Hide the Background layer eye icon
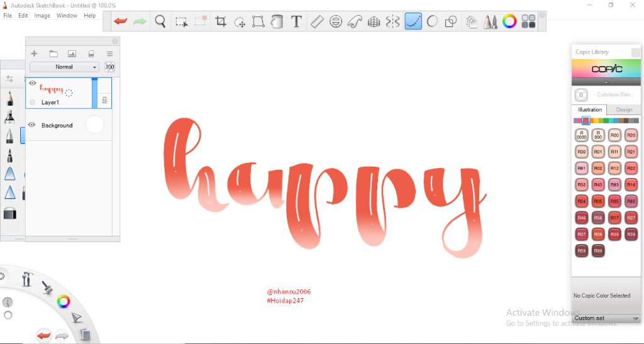The image size is (644, 344). (x=31, y=125)
